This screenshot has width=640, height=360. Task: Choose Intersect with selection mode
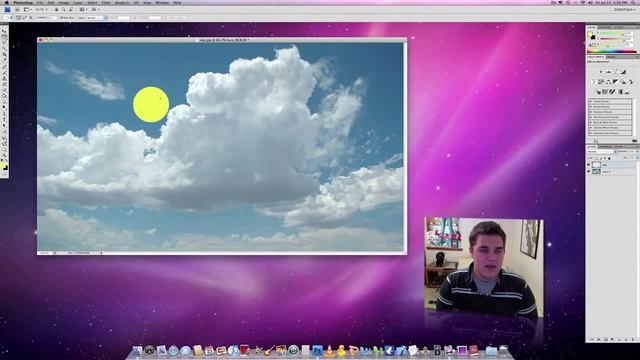[31, 18]
